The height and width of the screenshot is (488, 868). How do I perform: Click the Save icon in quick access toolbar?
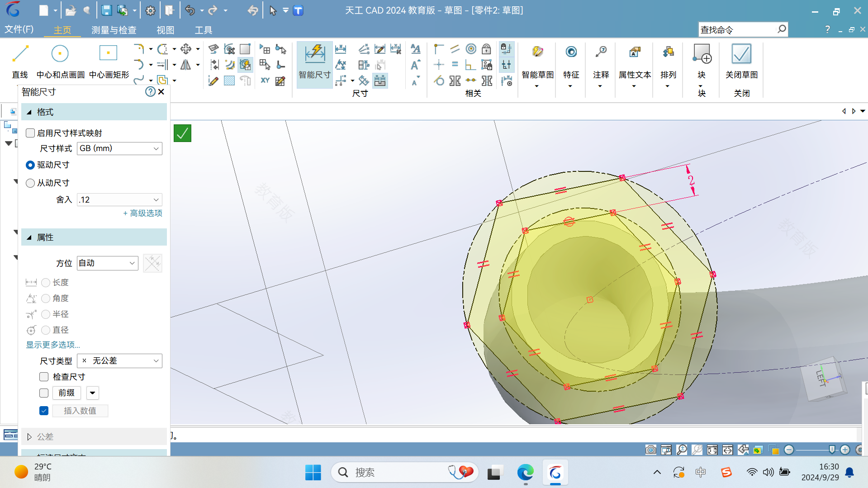point(106,10)
